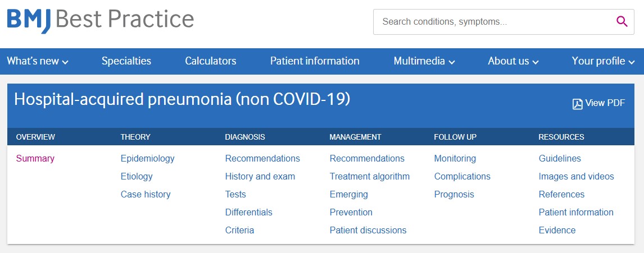644x253 pixels.
Task: Go to the Epidemiology page
Action: coord(148,158)
